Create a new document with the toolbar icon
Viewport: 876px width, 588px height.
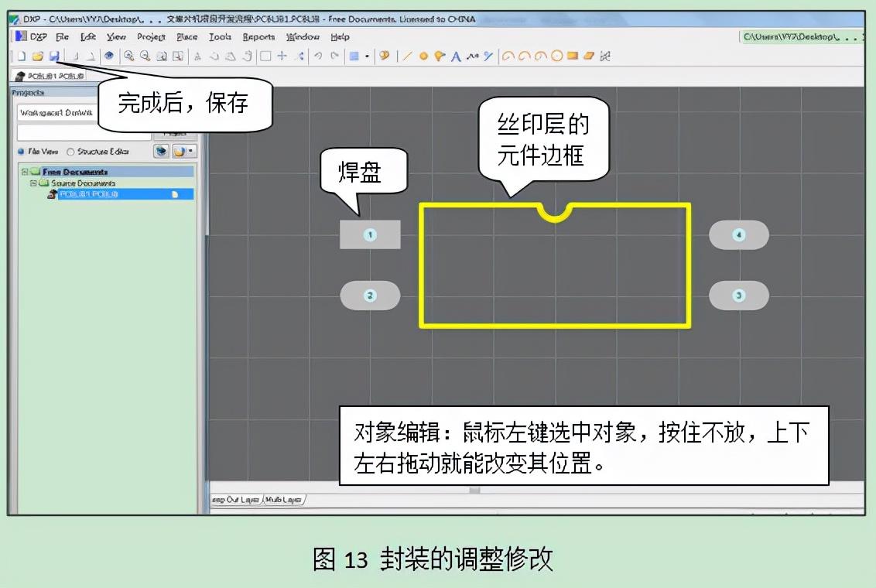pyautogui.click(x=22, y=56)
